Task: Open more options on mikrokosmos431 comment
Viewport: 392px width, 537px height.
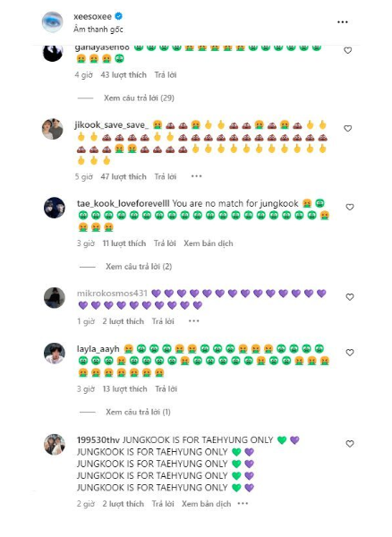Action: tap(194, 321)
